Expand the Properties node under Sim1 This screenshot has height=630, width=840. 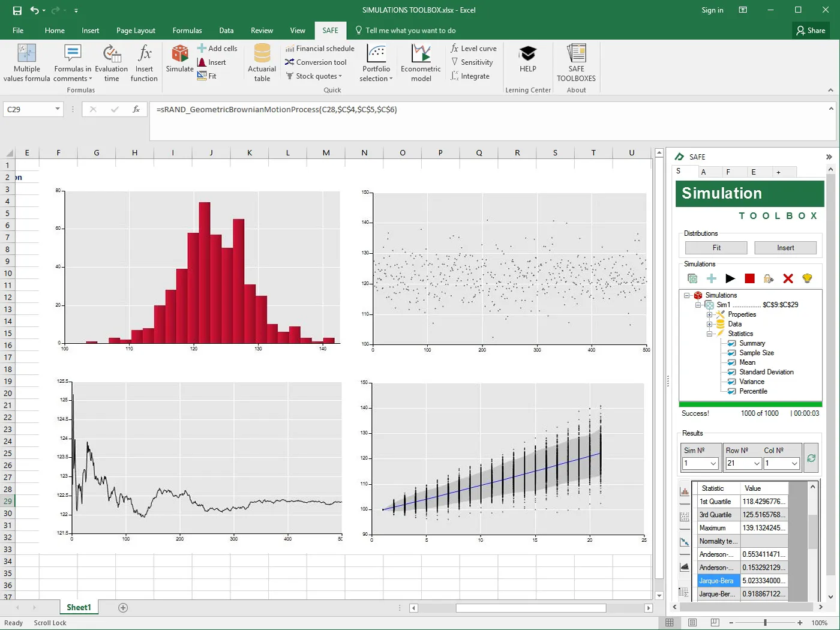pyautogui.click(x=709, y=314)
